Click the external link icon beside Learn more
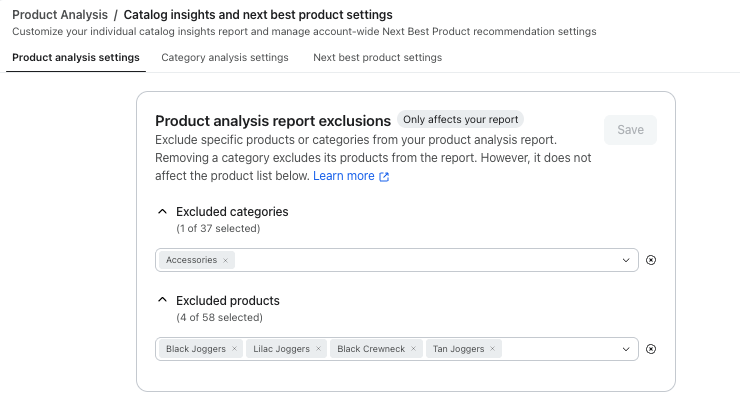This screenshot has height=417, width=740. click(x=384, y=176)
